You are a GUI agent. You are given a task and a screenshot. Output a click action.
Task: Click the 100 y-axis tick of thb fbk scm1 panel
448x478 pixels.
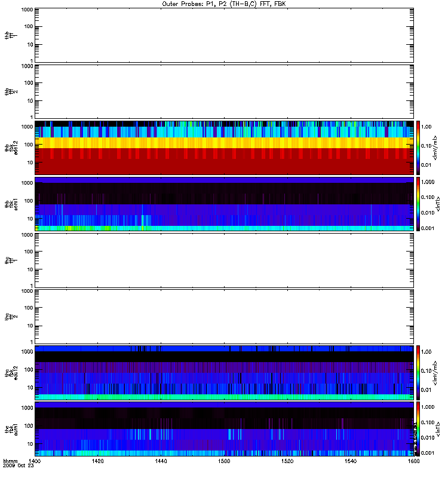[x=29, y=201]
